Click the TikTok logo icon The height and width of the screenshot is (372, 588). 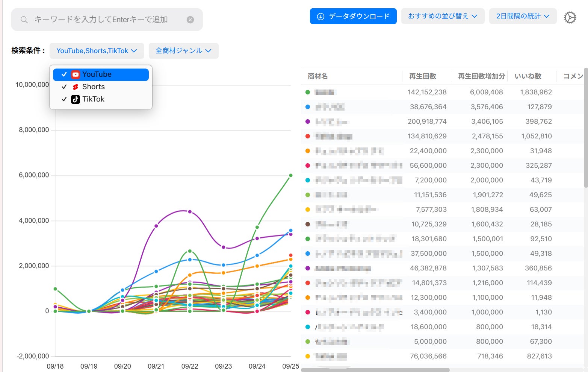pos(76,99)
